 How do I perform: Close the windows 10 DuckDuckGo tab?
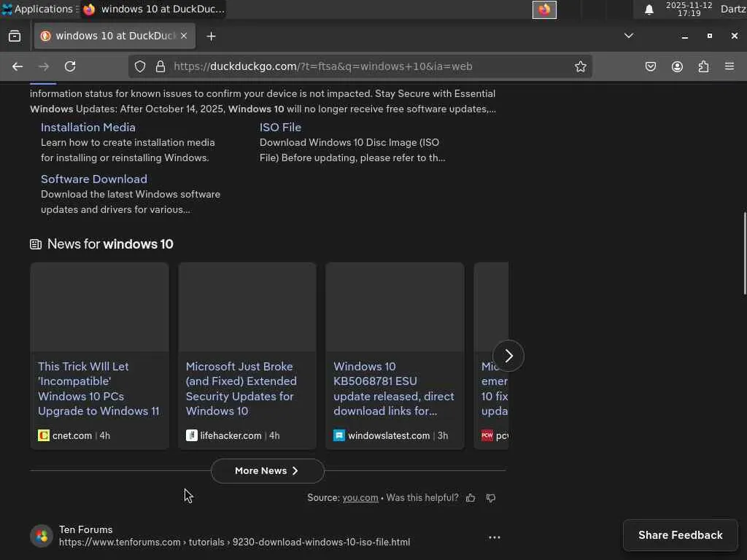pyautogui.click(x=184, y=36)
